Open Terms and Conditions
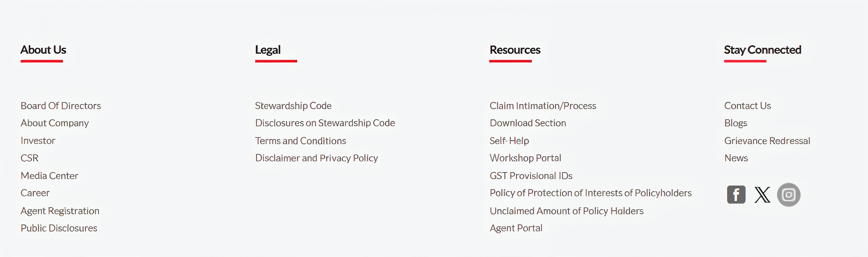Image resolution: width=868 pixels, height=257 pixels. (300, 141)
